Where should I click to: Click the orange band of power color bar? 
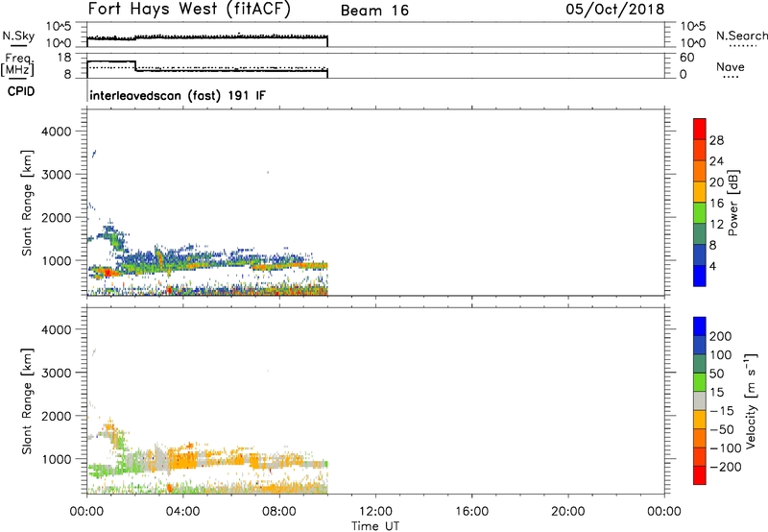point(700,170)
